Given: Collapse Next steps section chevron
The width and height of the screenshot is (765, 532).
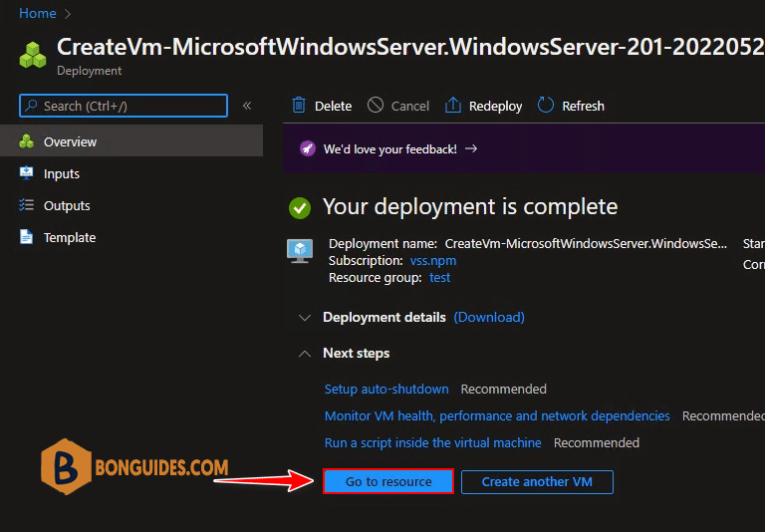Looking at the screenshot, I should pos(305,354).
